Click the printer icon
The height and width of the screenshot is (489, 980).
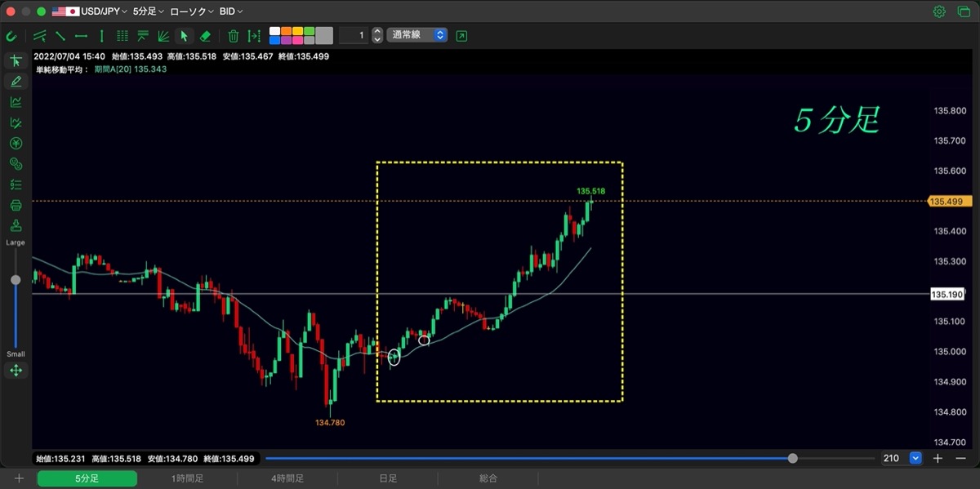(16, 205)
